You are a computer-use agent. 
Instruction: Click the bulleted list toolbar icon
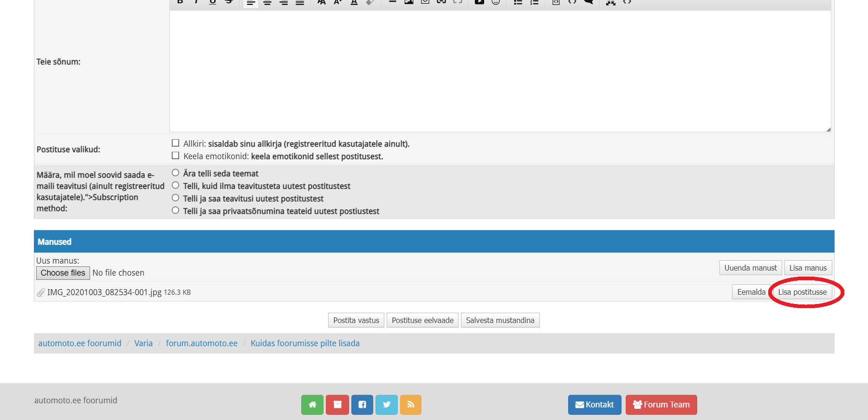click(x=518, y=2)
